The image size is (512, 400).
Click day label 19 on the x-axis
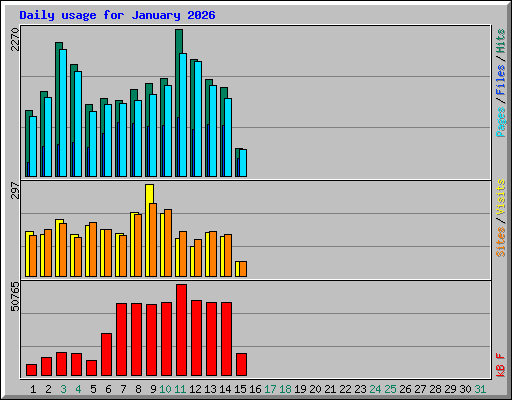(300, 389)
